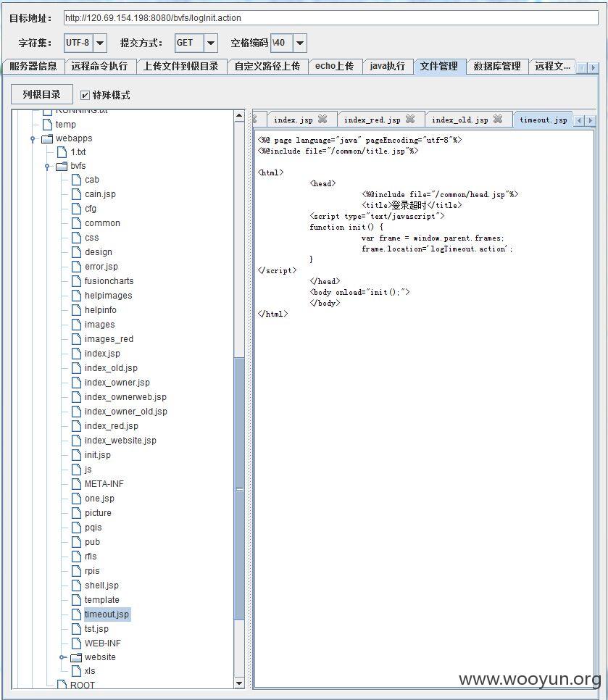Viewport: 608px width, 700px height.
Task: Open the 字符集 UTF-8 dropdown
Action: point(100,43)
